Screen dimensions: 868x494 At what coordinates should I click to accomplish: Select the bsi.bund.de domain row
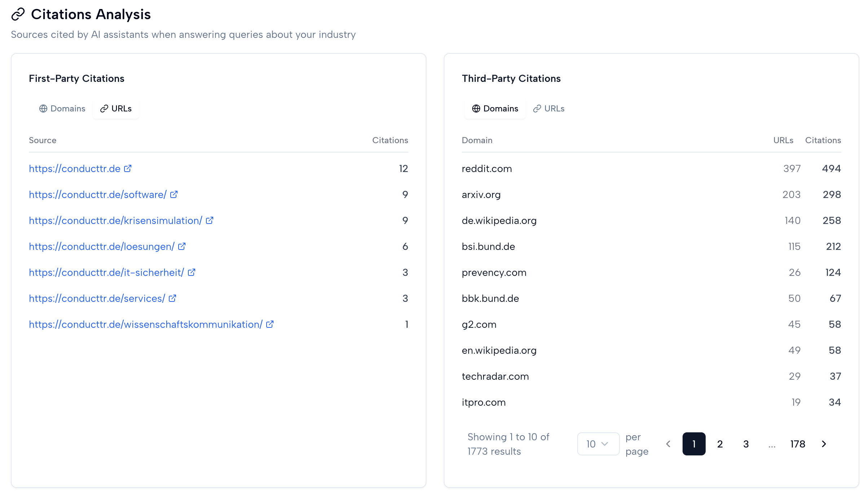652,246
